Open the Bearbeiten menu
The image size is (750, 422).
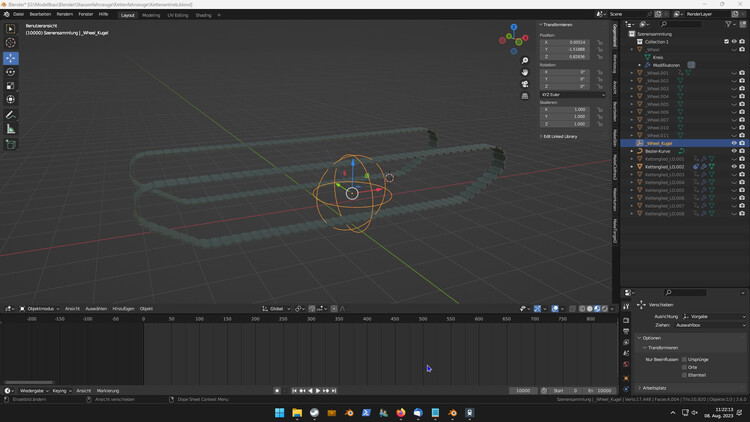pyautogui.click(x=40, y=14)
